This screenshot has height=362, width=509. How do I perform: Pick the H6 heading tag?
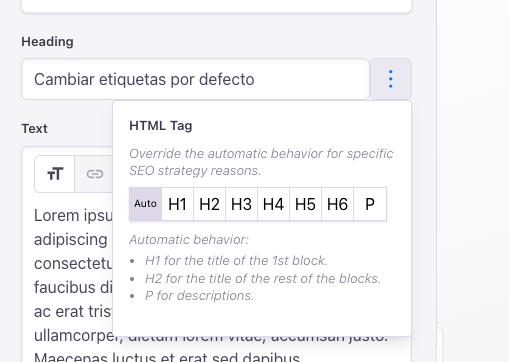pos(337,204)
